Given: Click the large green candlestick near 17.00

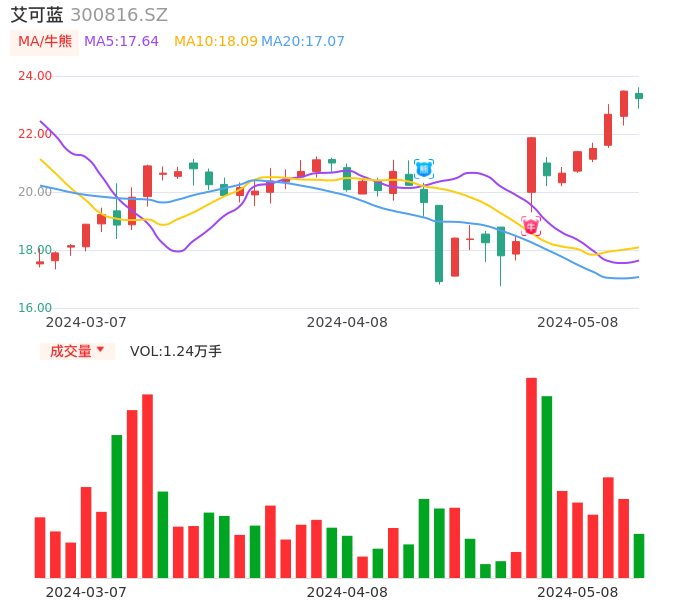Looking at the screenshot, I should [439, 243].
